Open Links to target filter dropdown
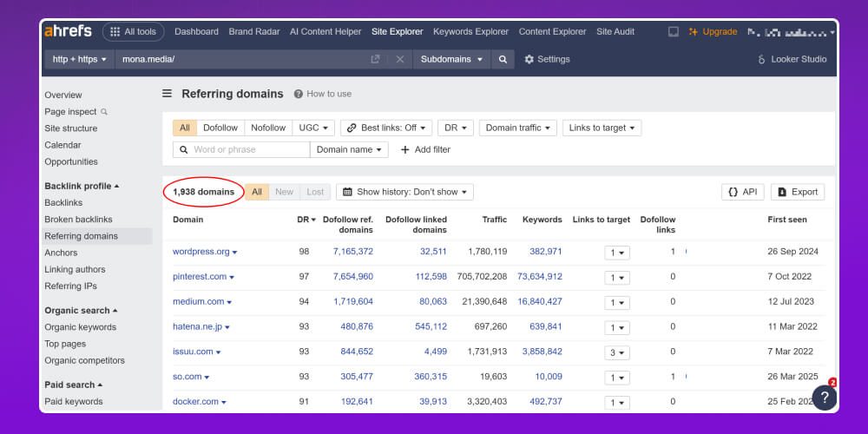 [602, 128]
